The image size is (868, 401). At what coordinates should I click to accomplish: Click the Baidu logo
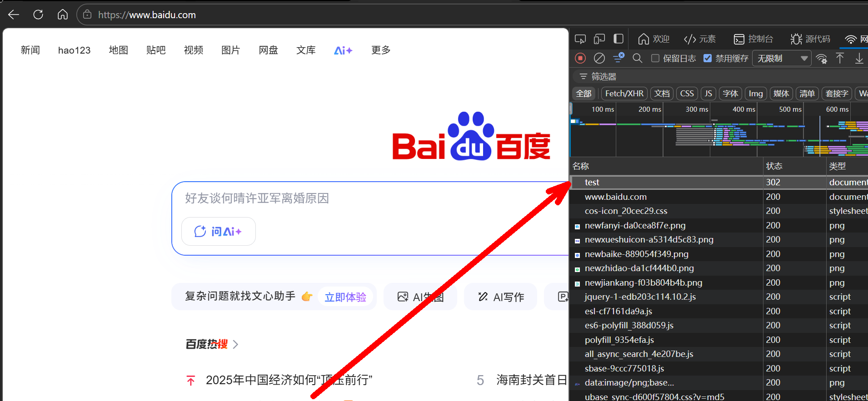471,136
